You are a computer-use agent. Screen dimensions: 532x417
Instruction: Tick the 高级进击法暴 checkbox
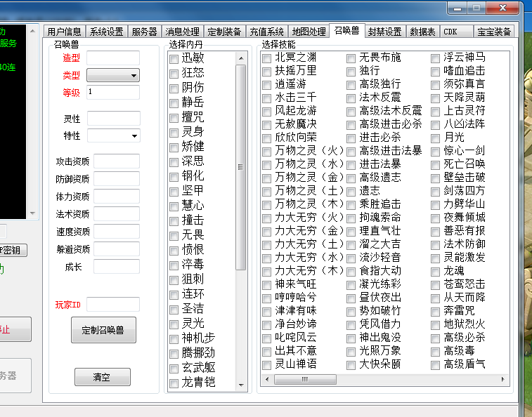[351, 152]
